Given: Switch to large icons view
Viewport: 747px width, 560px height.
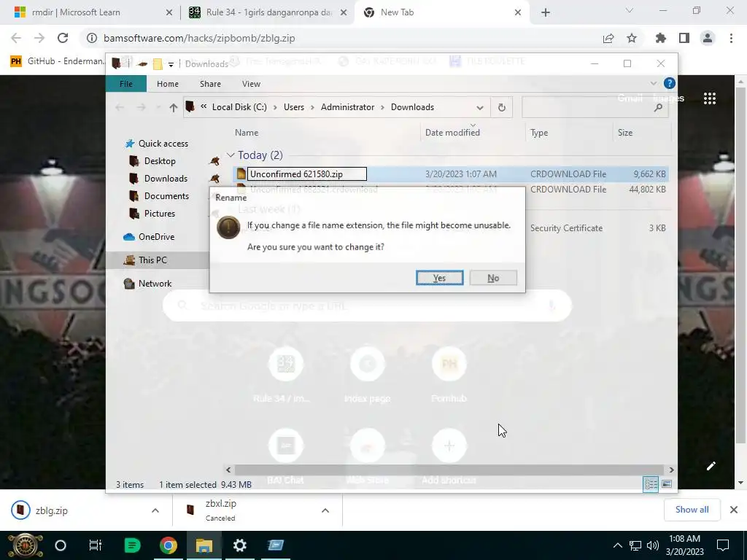Looking at the screenshot, I should click(667, 484).
